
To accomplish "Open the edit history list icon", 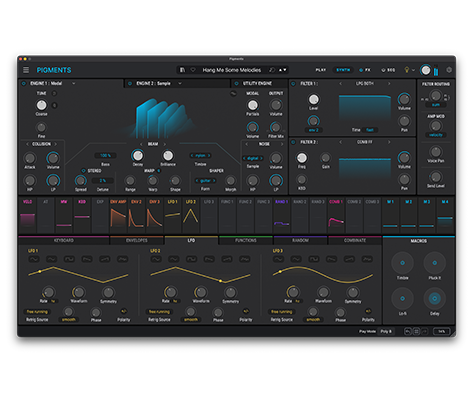I will click(x=416, y=331).
